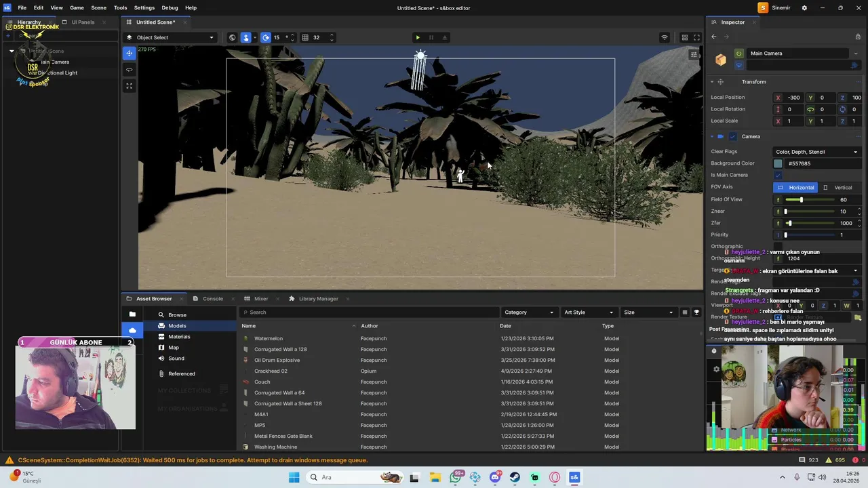Open the Scene menu
868x488 pixels.
[98, 7]
